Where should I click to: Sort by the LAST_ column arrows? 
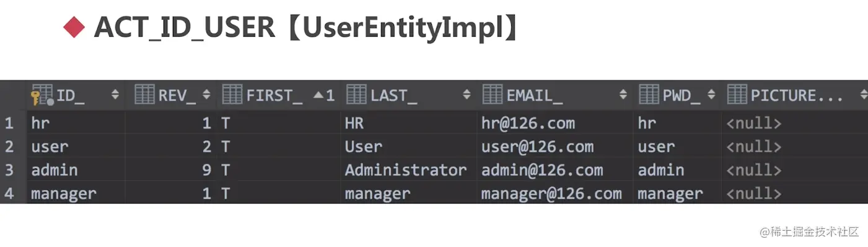point(467,95)
